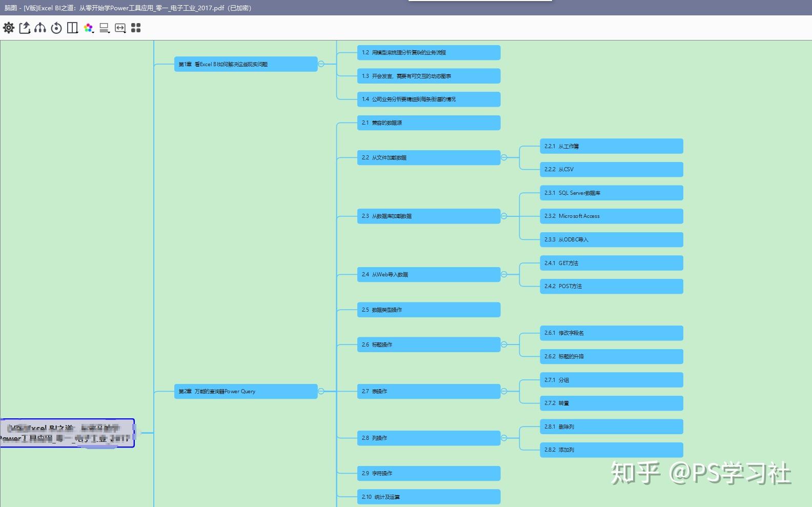812x507 pixels.
Task: Collapse the 2.4 Web import node children
Action: (x=504, y=274)
